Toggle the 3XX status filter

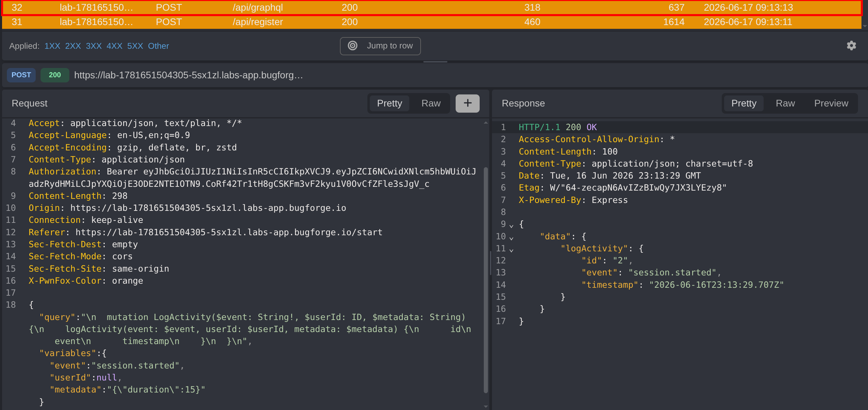click(93, 46)
